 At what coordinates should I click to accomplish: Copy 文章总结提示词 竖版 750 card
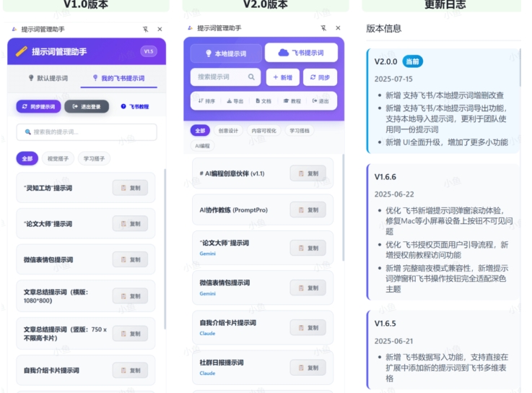[130, 334]
